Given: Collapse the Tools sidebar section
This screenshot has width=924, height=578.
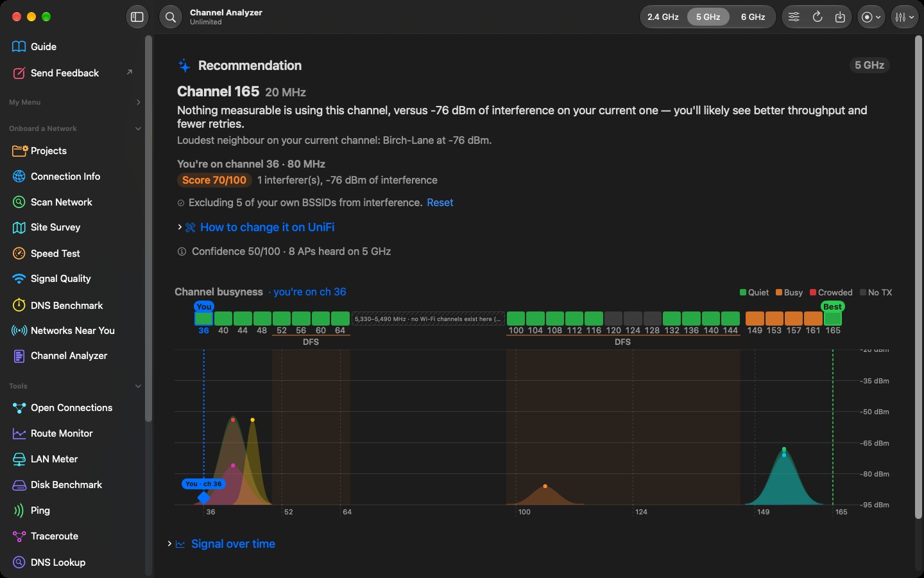Looking at the screenshot, I should (138, 386).
